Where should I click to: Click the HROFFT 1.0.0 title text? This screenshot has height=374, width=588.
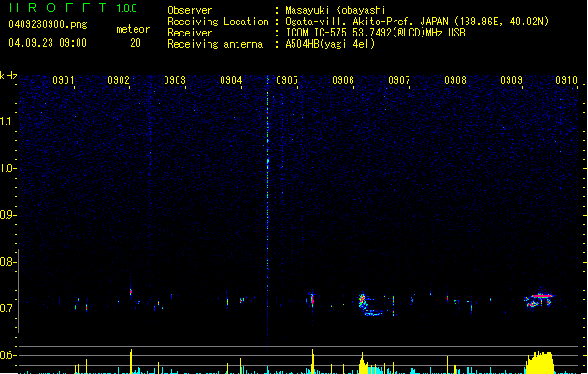[73, 7]
